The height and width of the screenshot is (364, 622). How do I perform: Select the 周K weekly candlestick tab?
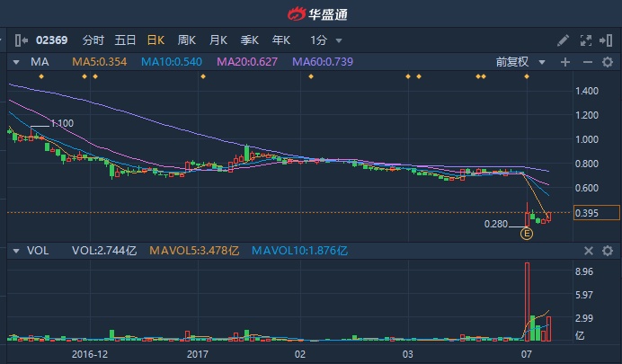[x=186, y=40]
